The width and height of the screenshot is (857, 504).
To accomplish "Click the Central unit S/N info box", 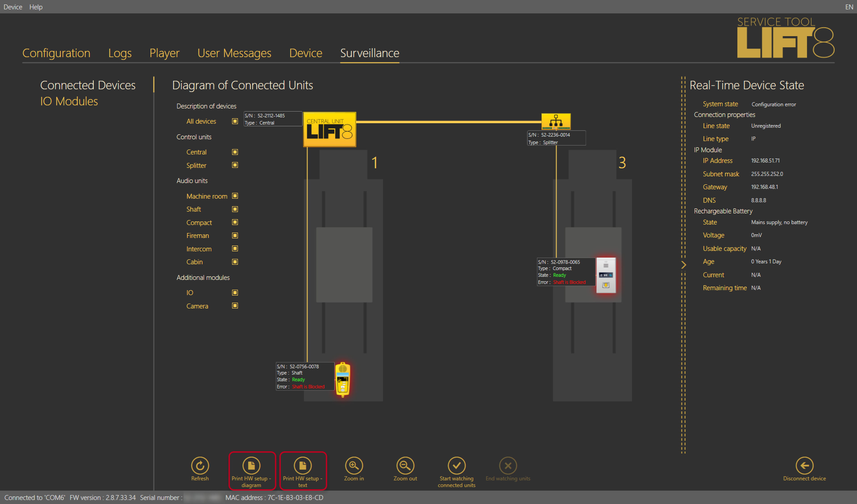I will [x=273, y=119].
